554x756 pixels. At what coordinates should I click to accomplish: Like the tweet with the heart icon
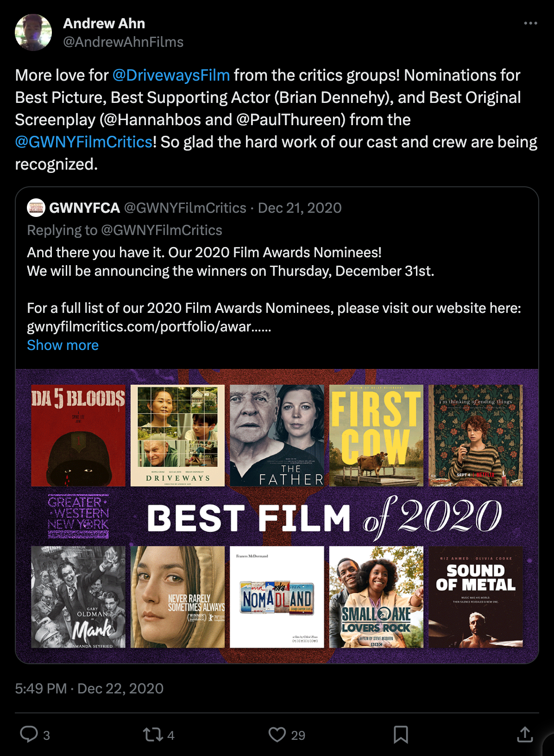coord(277,735)
